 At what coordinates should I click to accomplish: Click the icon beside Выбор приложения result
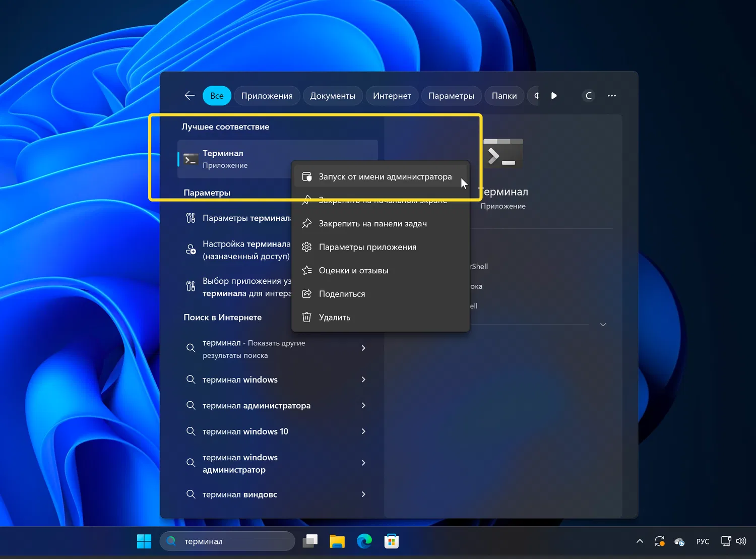point(191,287)
